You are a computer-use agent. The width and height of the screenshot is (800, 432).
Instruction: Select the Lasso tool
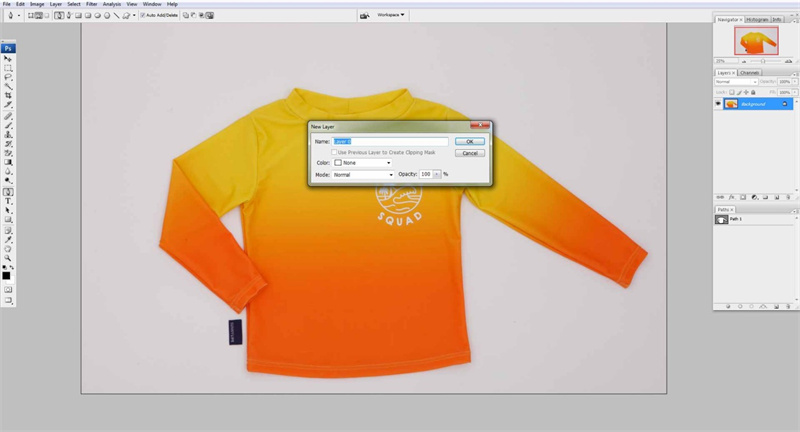[8, 77]
